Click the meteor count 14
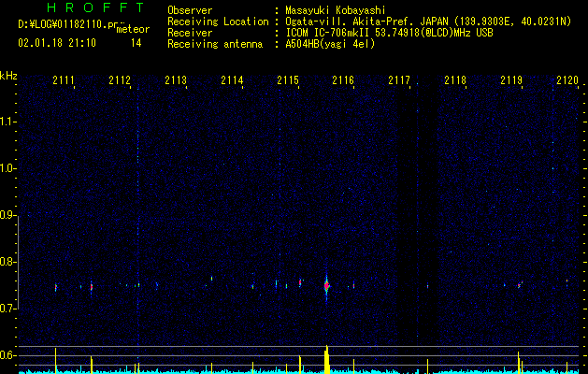The image size is (588, 374). click(136, 43)
